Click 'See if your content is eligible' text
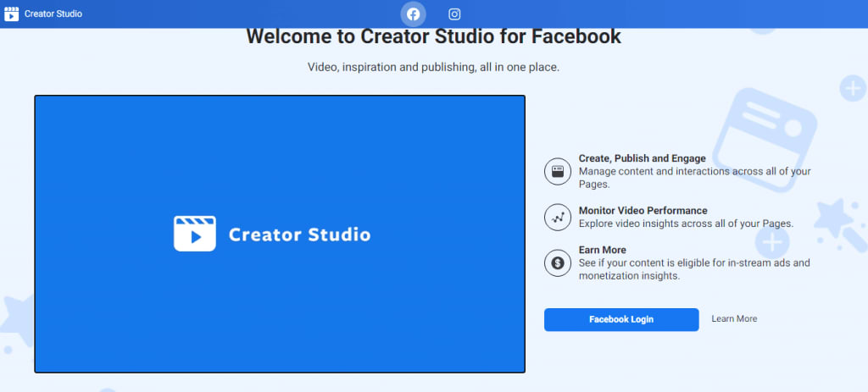868x392 pixels. (x=694, y=269)
